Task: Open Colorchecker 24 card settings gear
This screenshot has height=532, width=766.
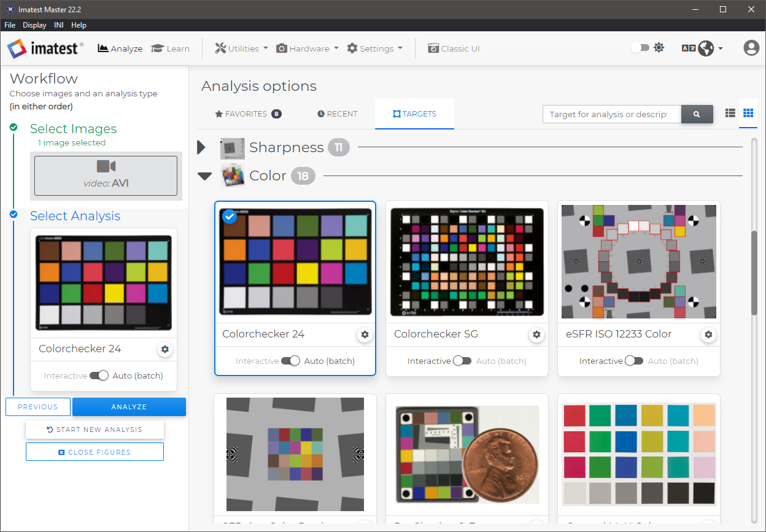Action: (x=365, y=334)
